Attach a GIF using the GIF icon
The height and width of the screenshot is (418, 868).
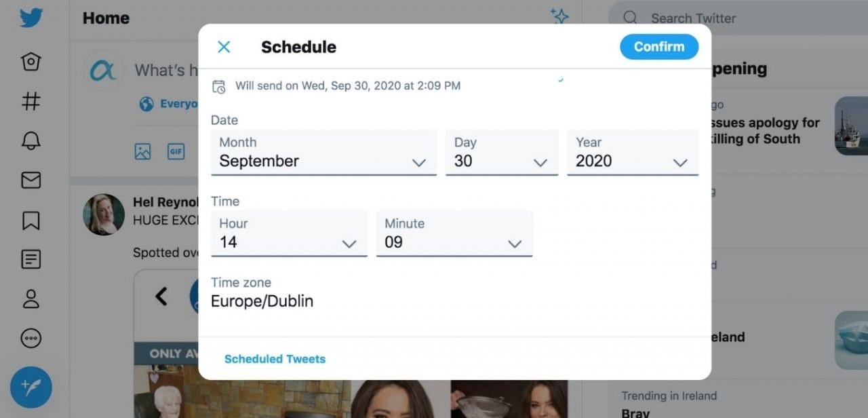(176, 151)
